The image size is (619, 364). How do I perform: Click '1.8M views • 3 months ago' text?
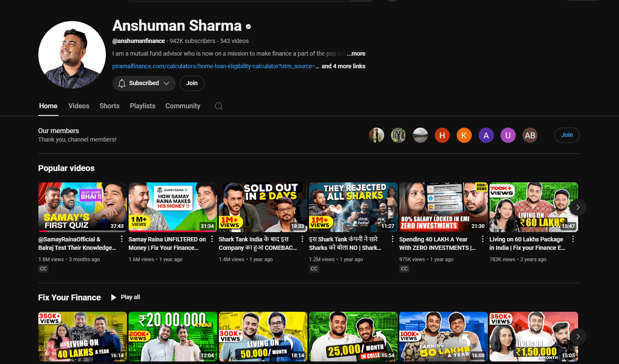[x=69, y=260]
